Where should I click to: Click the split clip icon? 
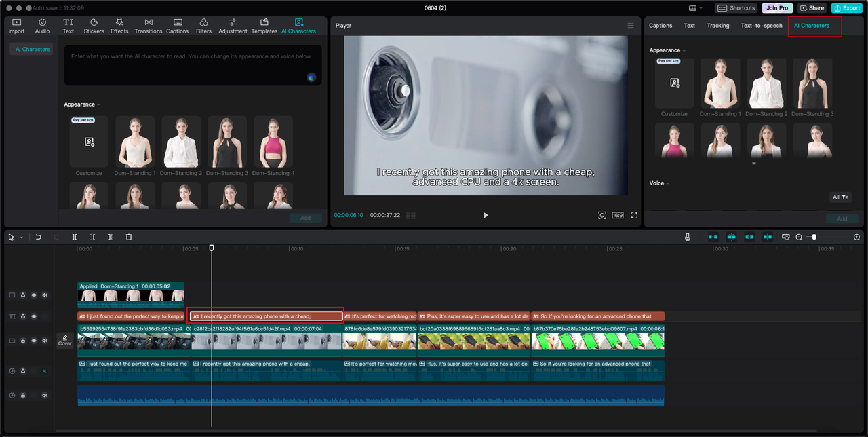pos(75,237)
